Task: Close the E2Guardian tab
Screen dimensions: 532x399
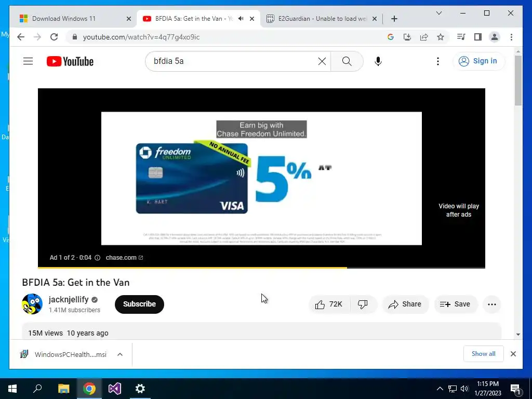Action: tap(375, 19)
